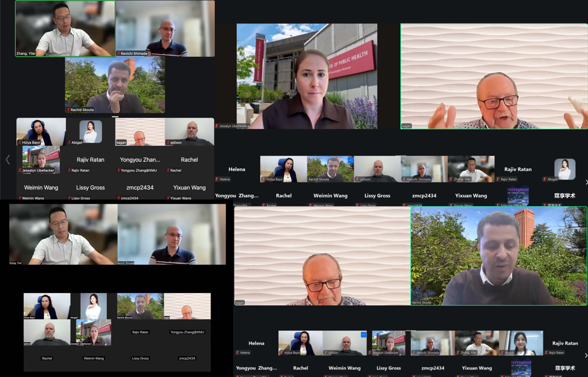Click the muted mic on Jessalyn Ubellacker's large top-right tile
The height and width of the screenshot is (377, 588).
coord(217,126)
